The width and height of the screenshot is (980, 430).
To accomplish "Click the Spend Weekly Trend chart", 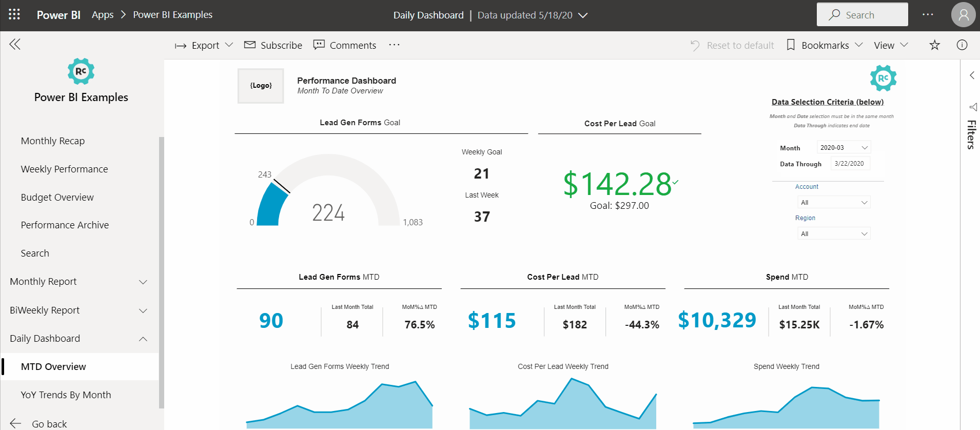I will click(787, 406).
